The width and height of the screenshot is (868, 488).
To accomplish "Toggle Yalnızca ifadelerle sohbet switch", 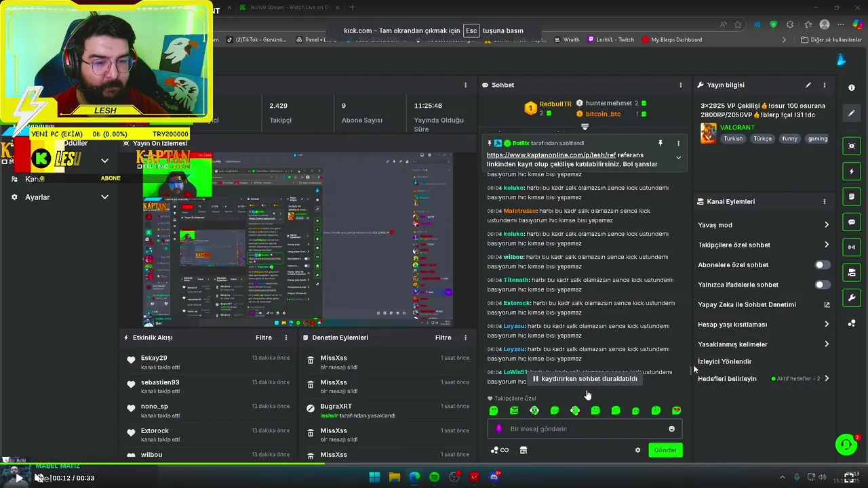I will point(822,285).
